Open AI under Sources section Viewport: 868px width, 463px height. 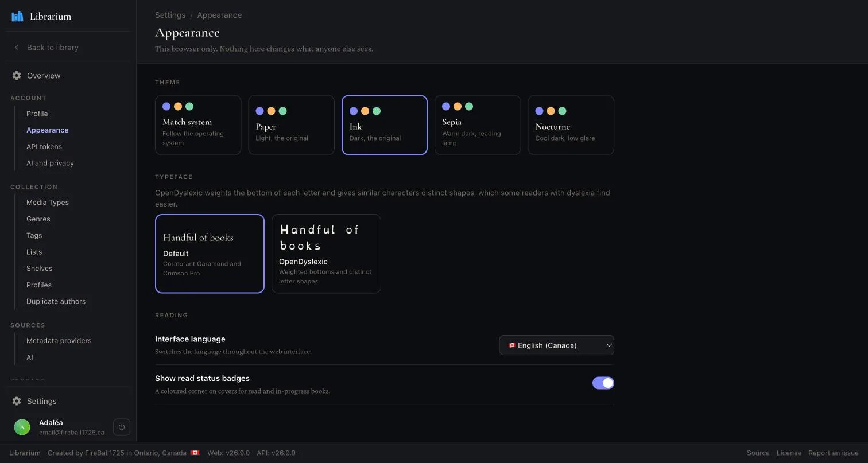[x=30, y=357]
